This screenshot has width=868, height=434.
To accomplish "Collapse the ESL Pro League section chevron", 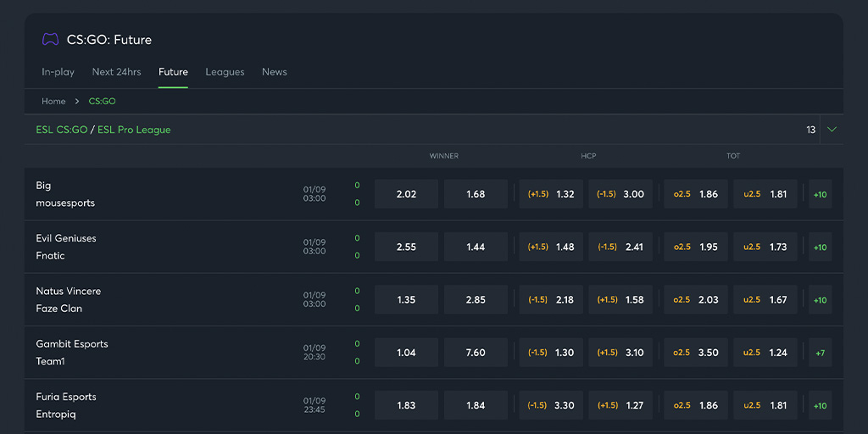I will tap(832, 130).
